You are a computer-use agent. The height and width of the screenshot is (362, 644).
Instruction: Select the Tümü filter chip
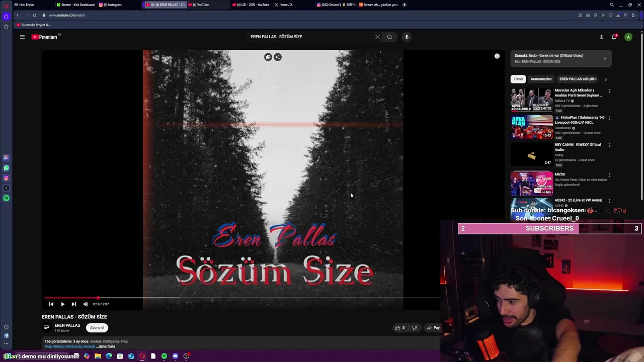click(x=518, y=79)
